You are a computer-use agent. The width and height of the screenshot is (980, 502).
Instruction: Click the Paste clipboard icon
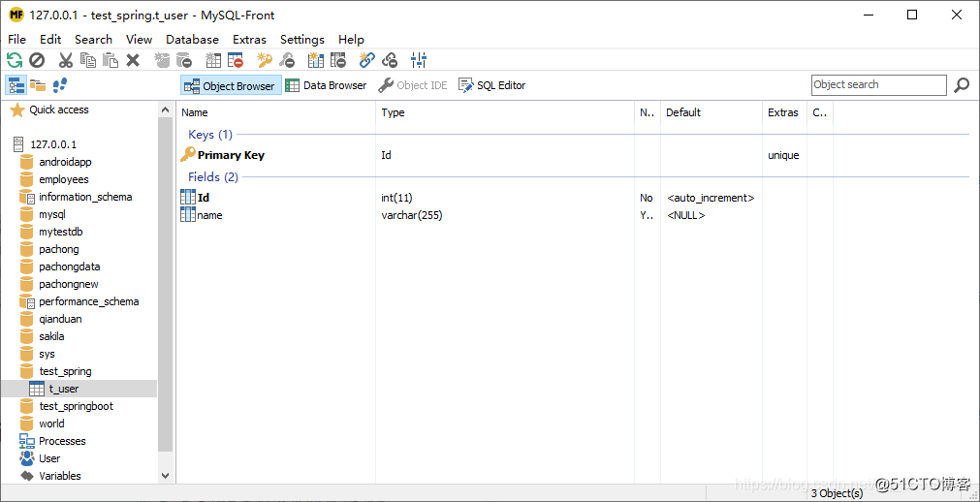coord(110,60)
